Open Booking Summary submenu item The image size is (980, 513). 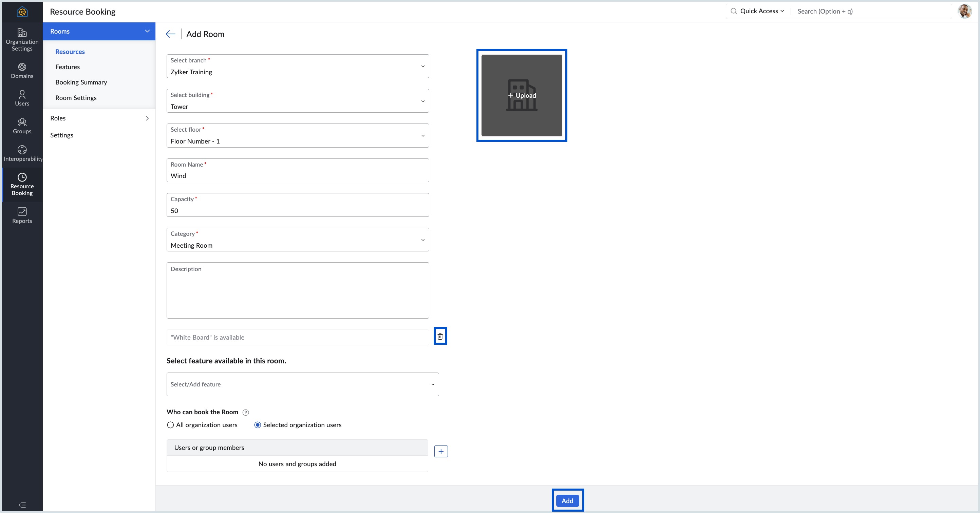(81, 82)
